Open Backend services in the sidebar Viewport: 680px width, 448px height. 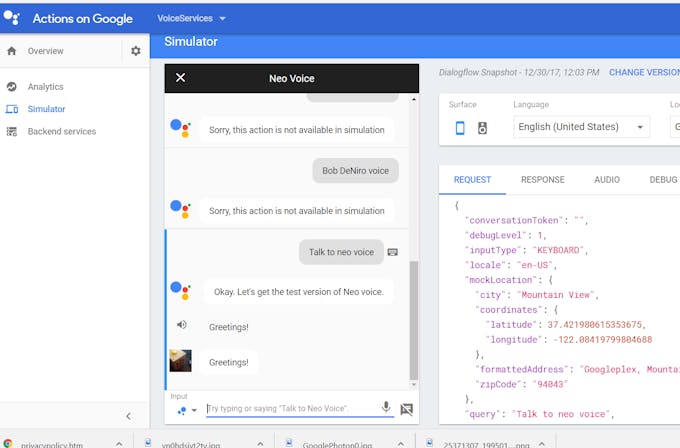click(x=62, y=131)
